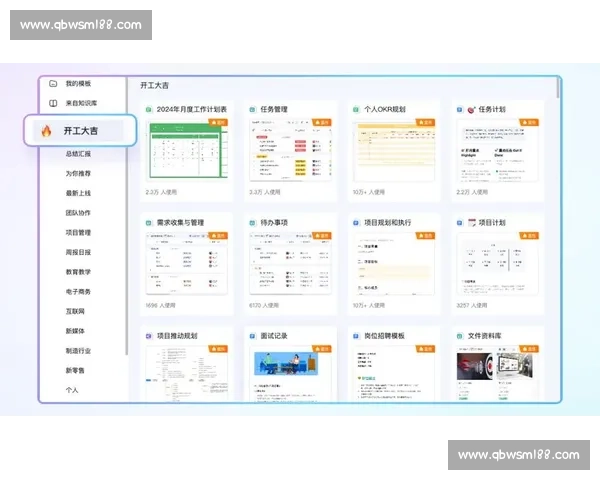Click the 10万+ 人使用 under 个人OKR规划
600x480 pixels.
click(x=368, y=192)
